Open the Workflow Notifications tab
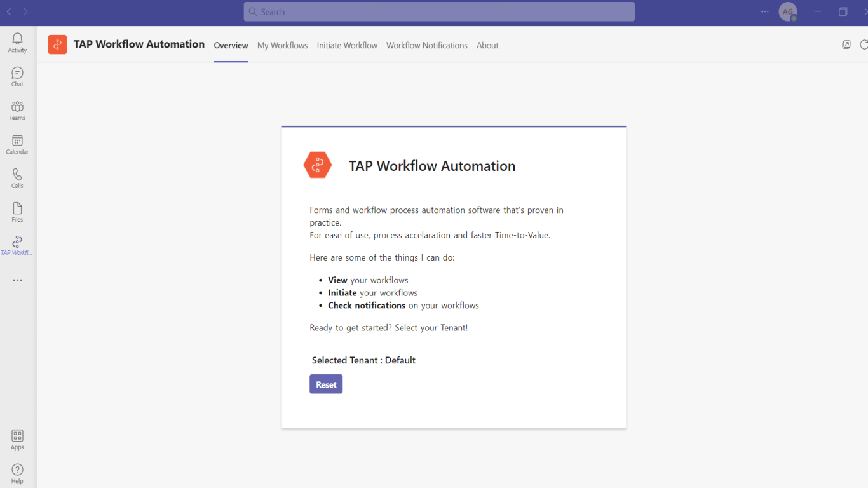The width and height of the screenshot is (868, 488). 427,46
